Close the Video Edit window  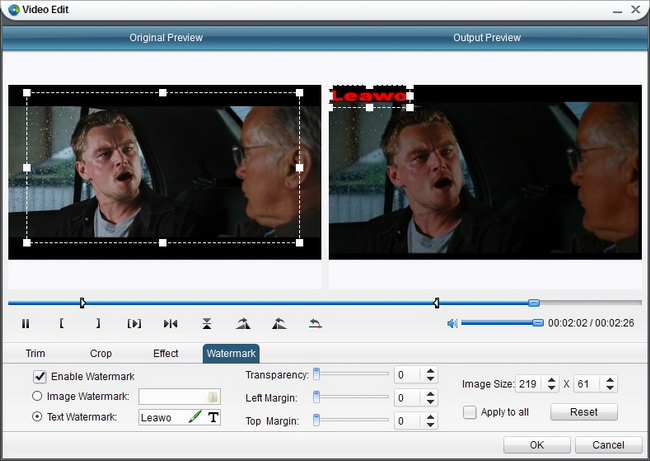point(635,9)
